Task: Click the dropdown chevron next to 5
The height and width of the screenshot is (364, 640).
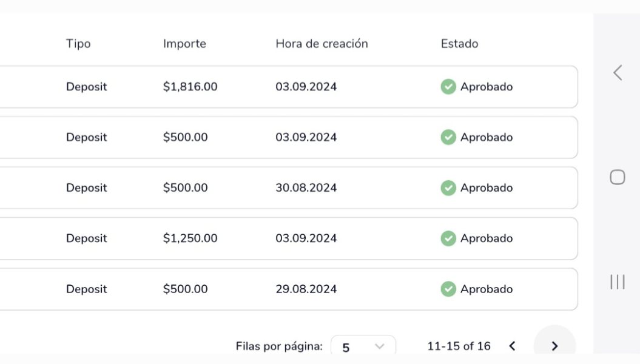Action: (380, 346)
